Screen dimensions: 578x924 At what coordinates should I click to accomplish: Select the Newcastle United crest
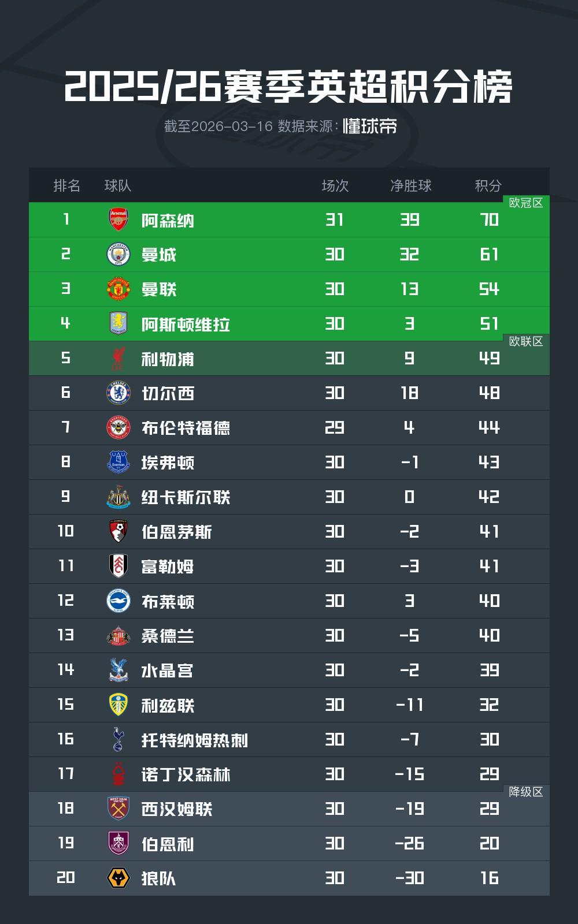[x=118, y=497]
